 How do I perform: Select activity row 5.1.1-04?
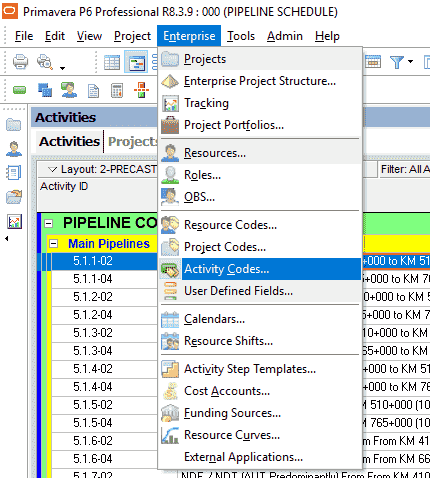(x=104, y=279)
